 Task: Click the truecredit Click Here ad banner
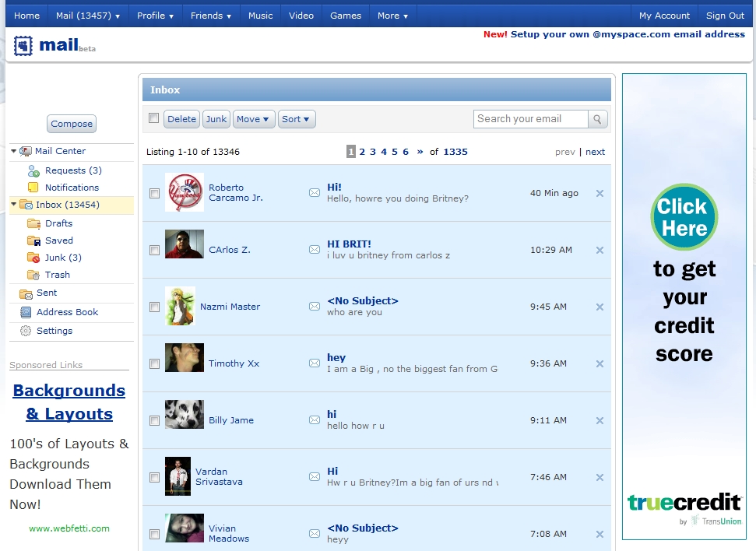pyautogui.click(x=684, y=307)
